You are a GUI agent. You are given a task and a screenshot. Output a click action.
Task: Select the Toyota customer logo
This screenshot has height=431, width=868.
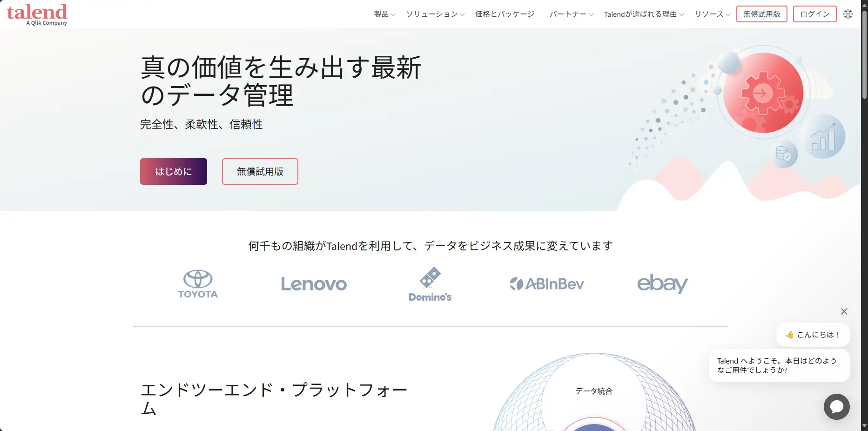(198, 284)
